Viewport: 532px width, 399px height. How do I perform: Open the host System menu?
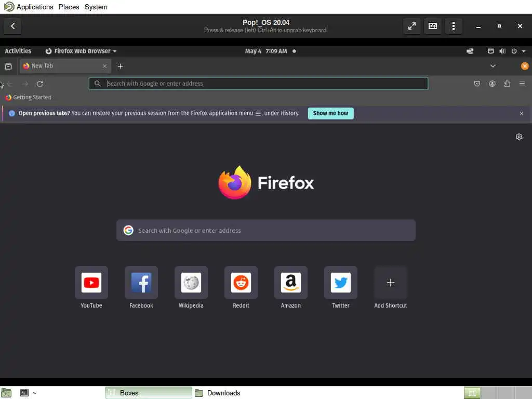point(96,7)
